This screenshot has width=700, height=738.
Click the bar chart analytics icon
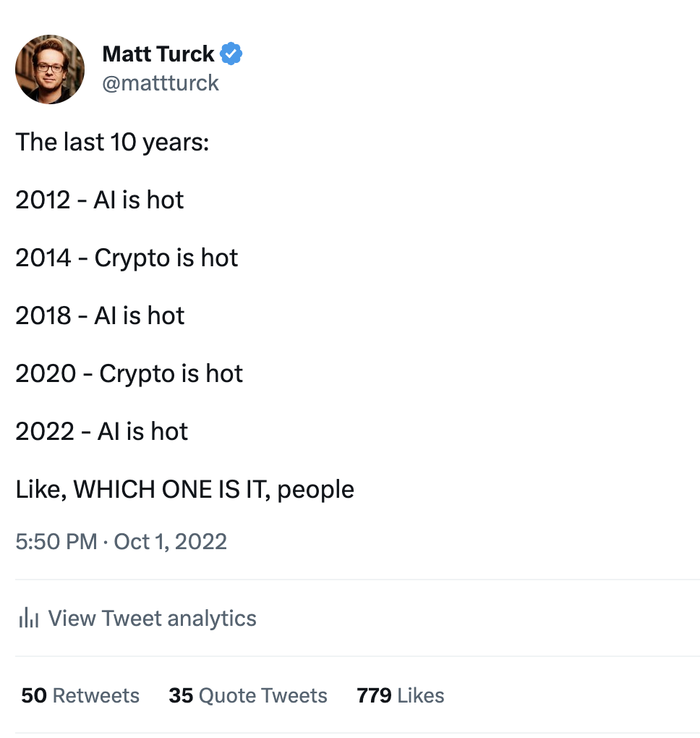pyautogui.click(x=29, y=617)
